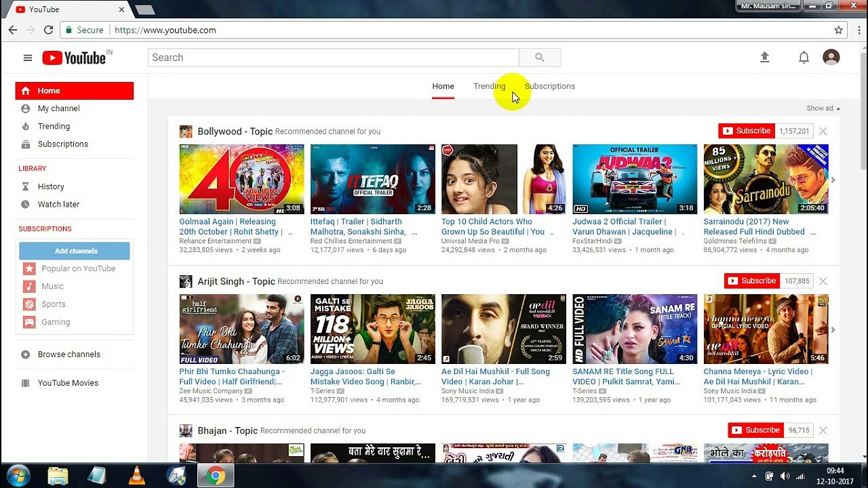
Task: Play the Top 10 Child Actors thumbnail
Action: [x=504, y=179]
